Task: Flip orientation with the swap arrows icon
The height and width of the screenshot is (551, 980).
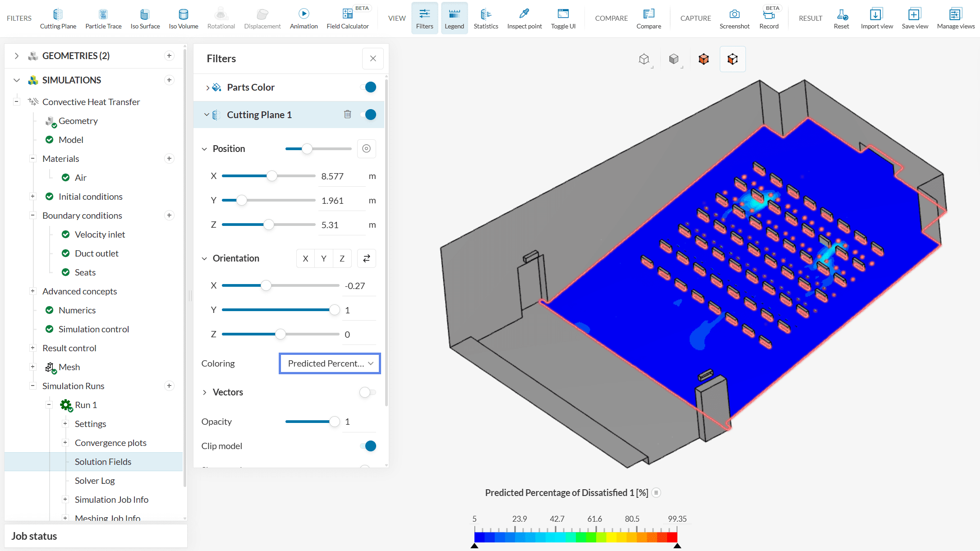Action: click(x=366, y=258)
